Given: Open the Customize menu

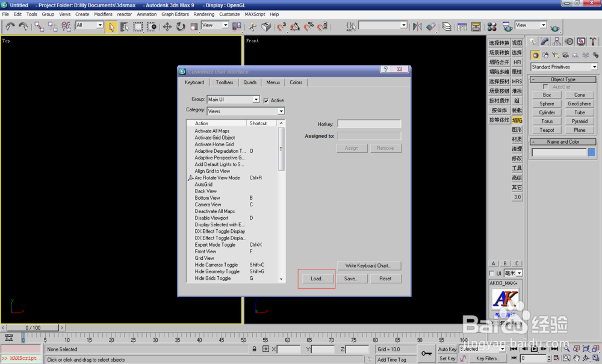Looking at the screenshot, I should (229, 14).
